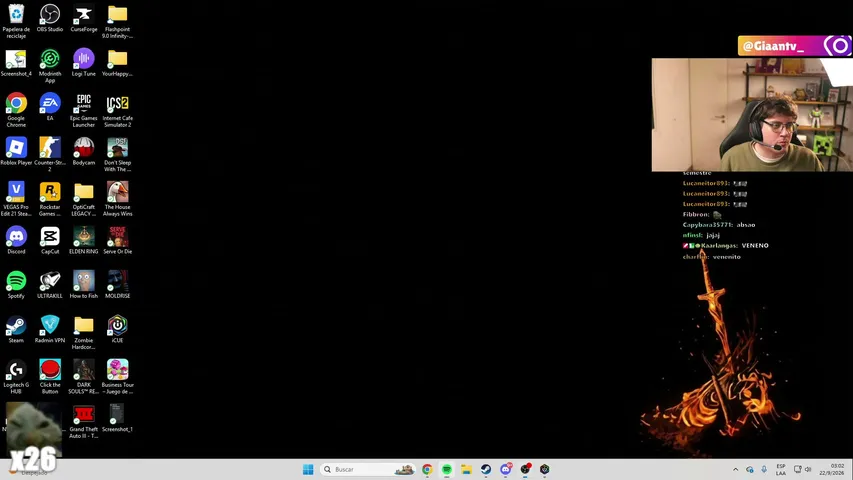Open File Explorer from the taskbar
This screenshot has width=853, height=480.
tap(466, 469)
